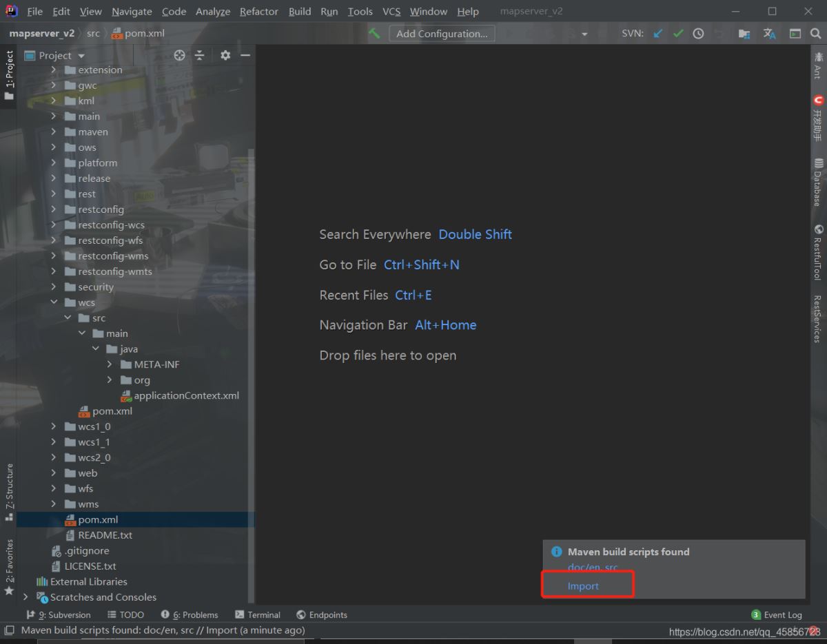827x644 pixels.
Task: Collapse the wcs folder
Action: coord(54,302)
